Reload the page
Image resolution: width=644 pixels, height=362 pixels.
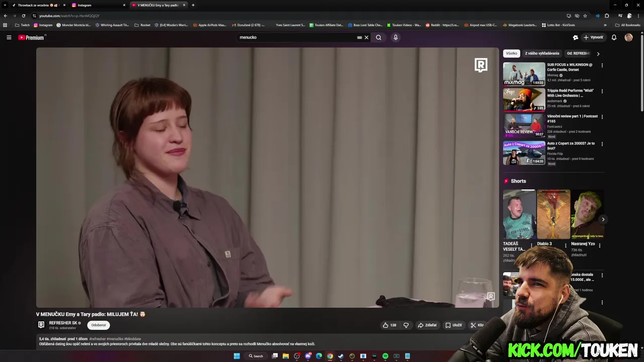coord(24,16)
